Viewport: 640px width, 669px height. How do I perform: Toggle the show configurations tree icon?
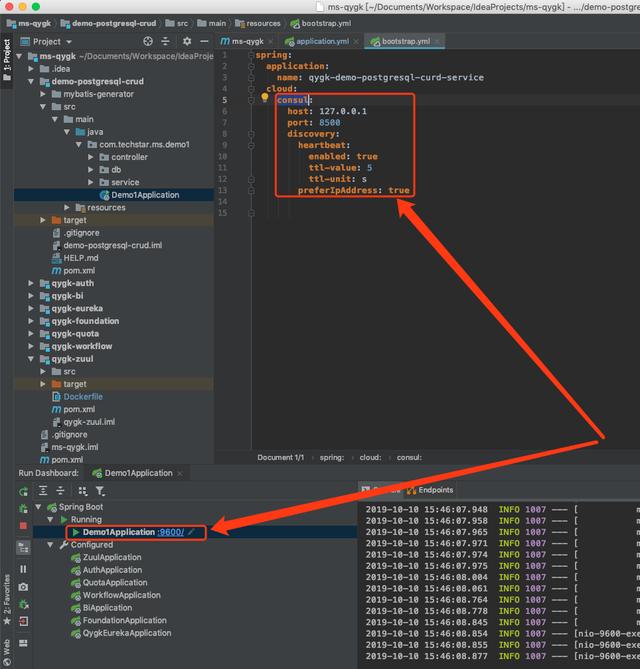23,548
